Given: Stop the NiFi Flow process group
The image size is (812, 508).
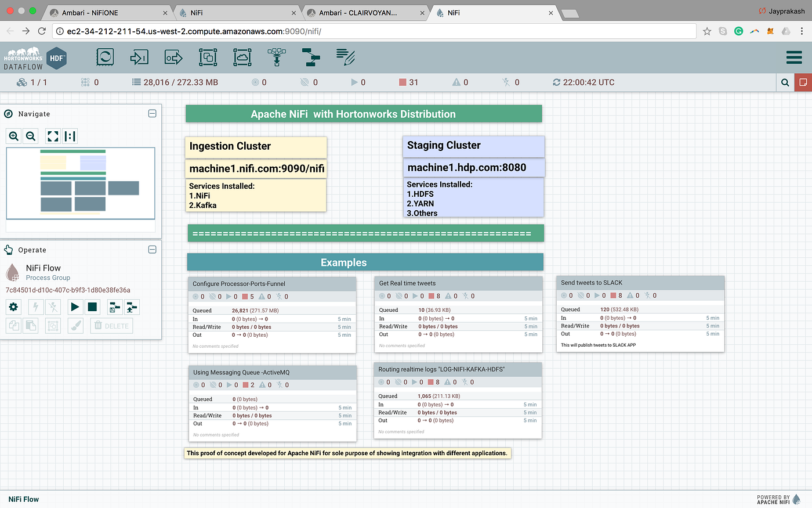Looking at the screenshot, I should pyautogui.click(x=92, y=307).
